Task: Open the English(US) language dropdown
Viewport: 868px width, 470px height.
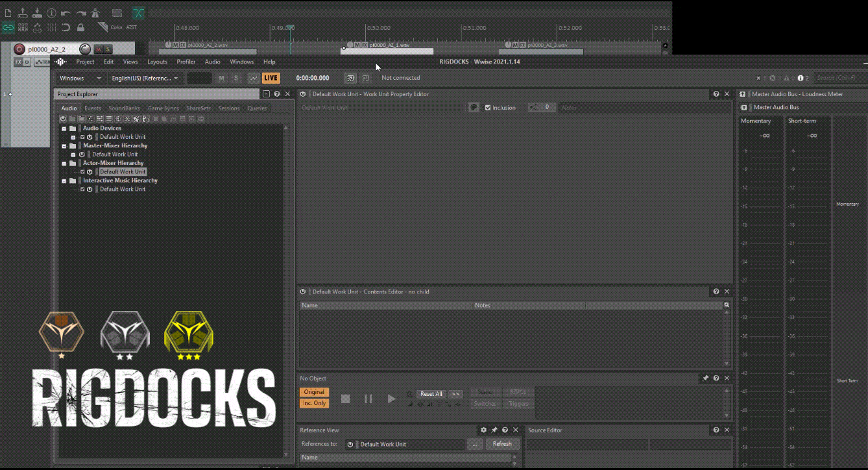Action: (145, 78)
